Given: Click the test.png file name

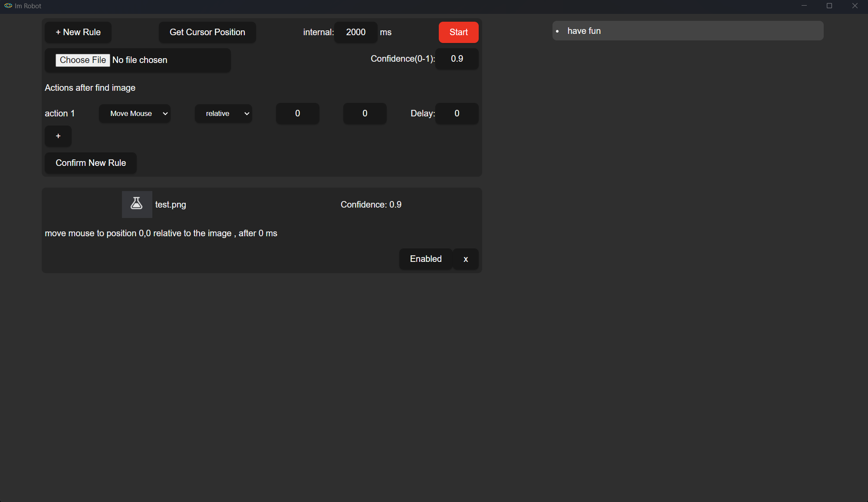Looking at the screenshot, I should pyautogui.click(x=171, y=205).
